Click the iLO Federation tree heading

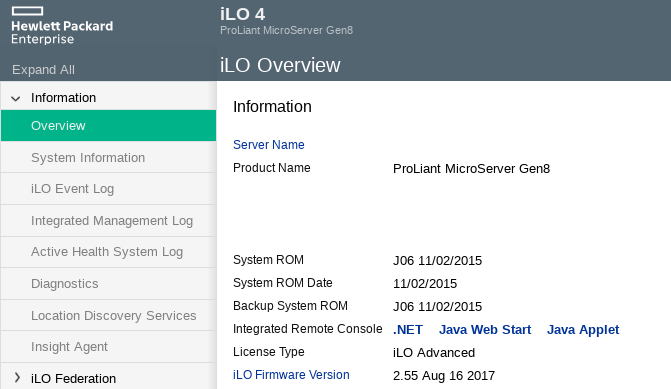point(73,378)
